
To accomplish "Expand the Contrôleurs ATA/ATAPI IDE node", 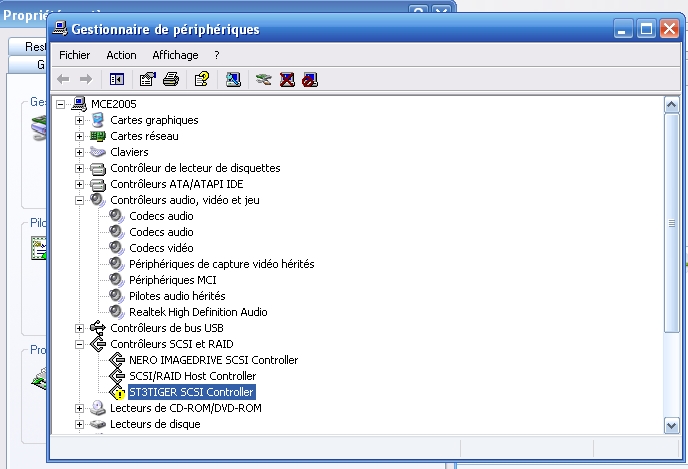I will coord(79,184).
